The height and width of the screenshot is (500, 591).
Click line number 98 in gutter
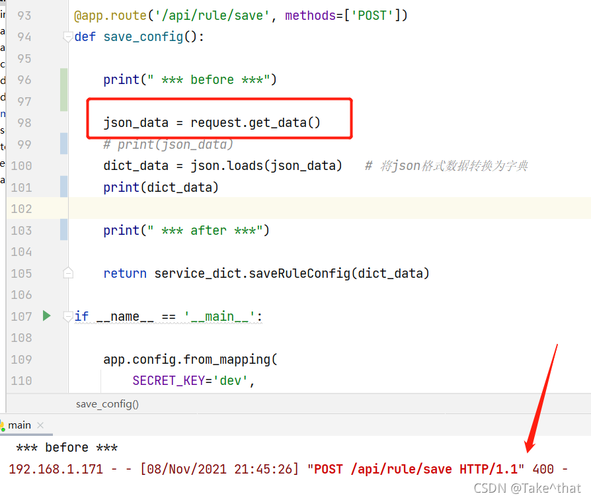pyautogui.click(x=24, y=123)
